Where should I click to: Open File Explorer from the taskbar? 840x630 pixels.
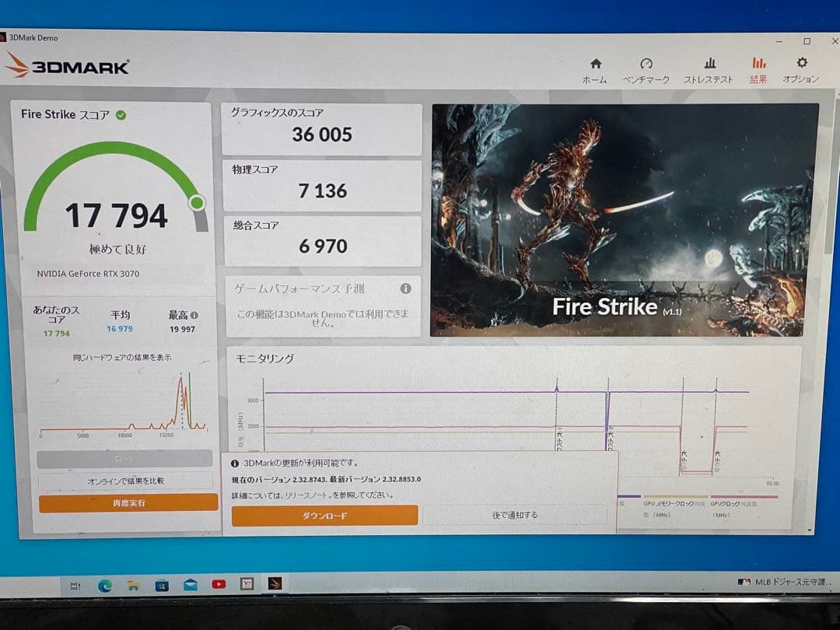[x=133, y=586]
